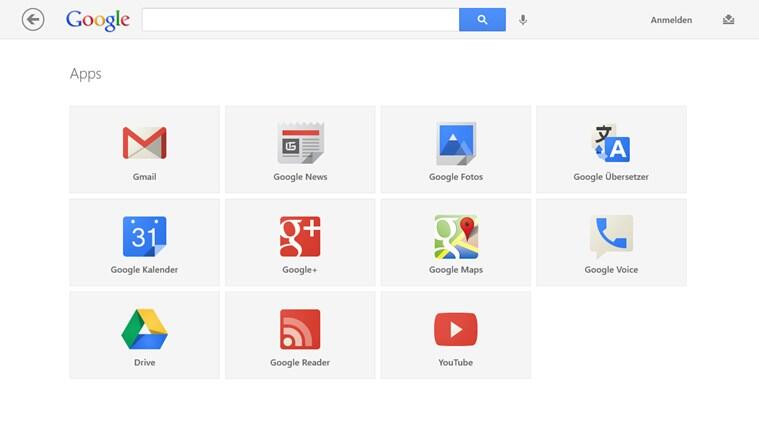759x427 pixels.
Task: Click the Google Maps label
Action: tap(456, 270)
